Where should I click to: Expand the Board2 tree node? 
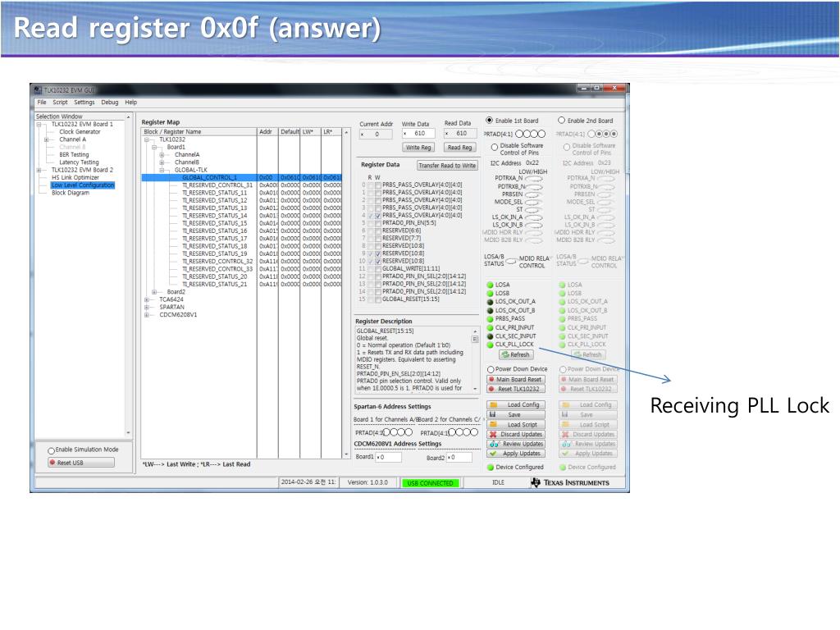coord(155,290)
